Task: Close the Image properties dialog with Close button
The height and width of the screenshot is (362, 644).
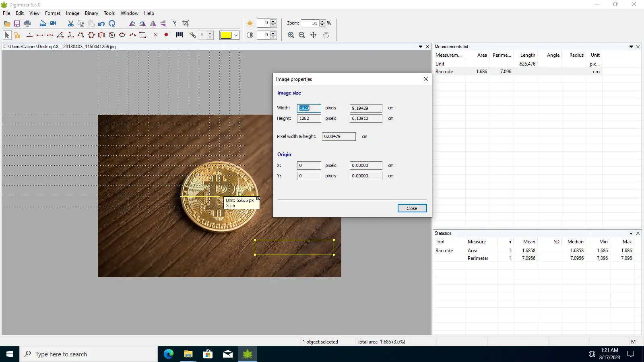Action: tap(412, 208)
